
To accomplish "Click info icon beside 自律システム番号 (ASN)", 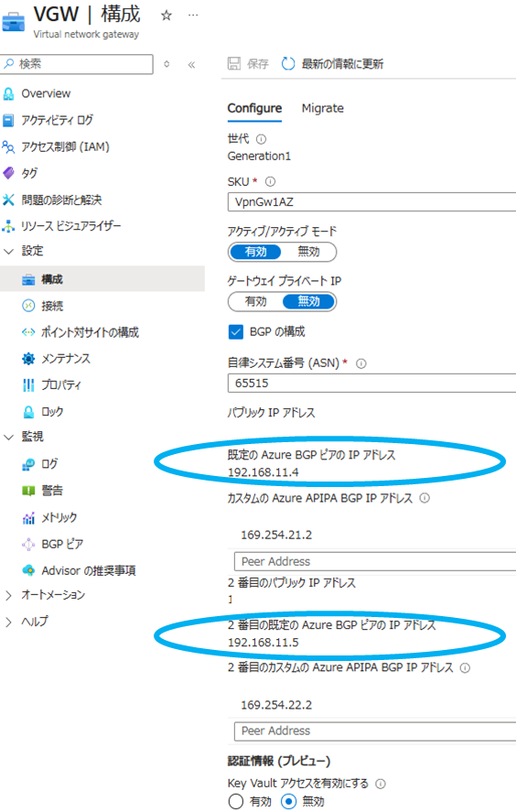I will (361, 363).
